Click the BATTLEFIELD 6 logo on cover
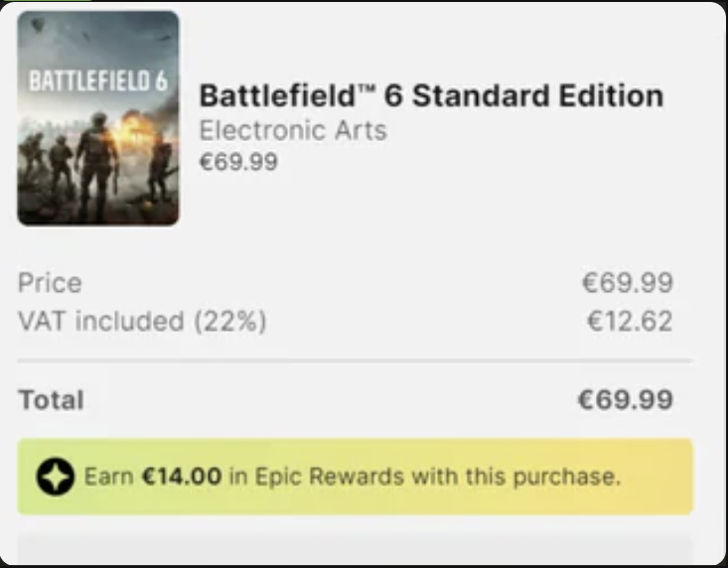Screen dimensions: 728x568 tap(98, 80)
